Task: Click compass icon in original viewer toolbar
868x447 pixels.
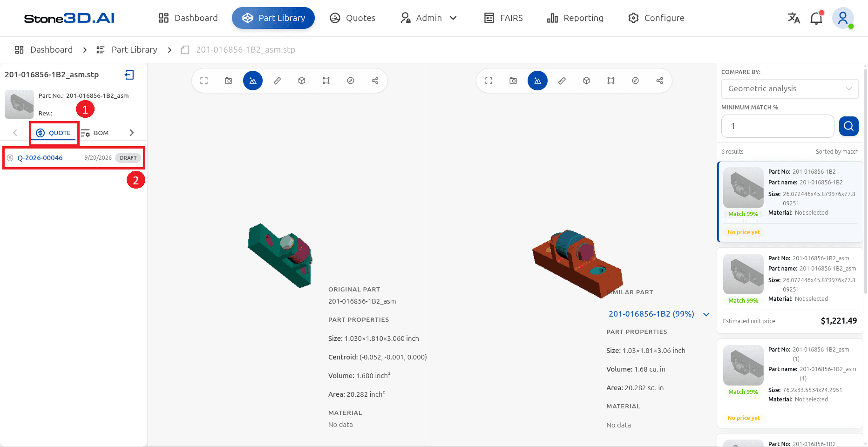Action: pos(351,81)
